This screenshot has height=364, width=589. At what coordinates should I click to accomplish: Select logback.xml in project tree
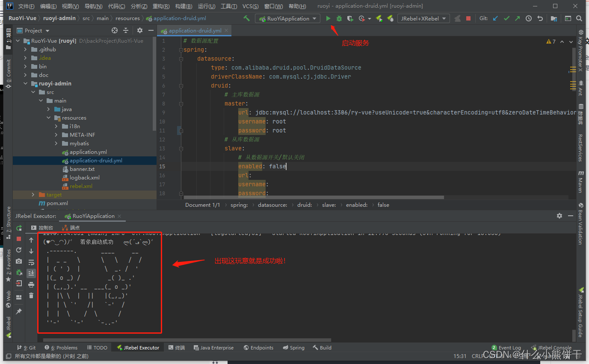[x=84, y=178]
